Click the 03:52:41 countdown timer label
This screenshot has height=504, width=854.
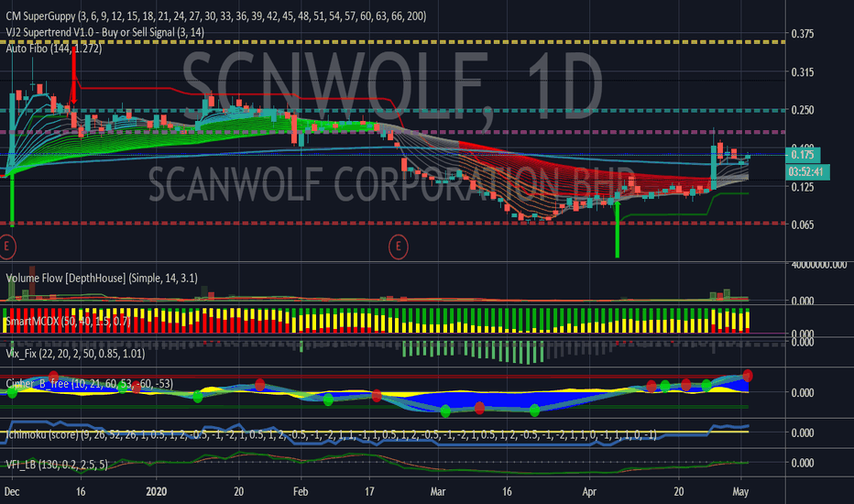(808, 172)
